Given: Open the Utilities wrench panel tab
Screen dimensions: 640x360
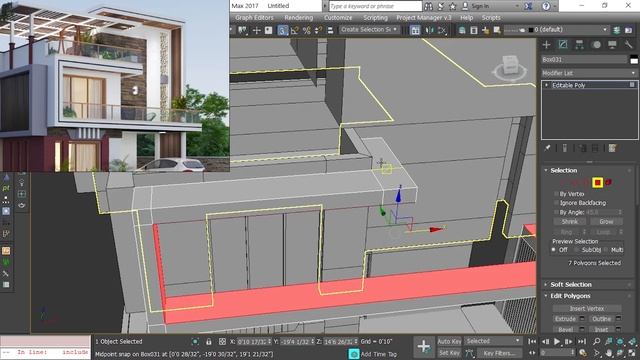Looking at the screenshot, I should [x=628, y=44].
